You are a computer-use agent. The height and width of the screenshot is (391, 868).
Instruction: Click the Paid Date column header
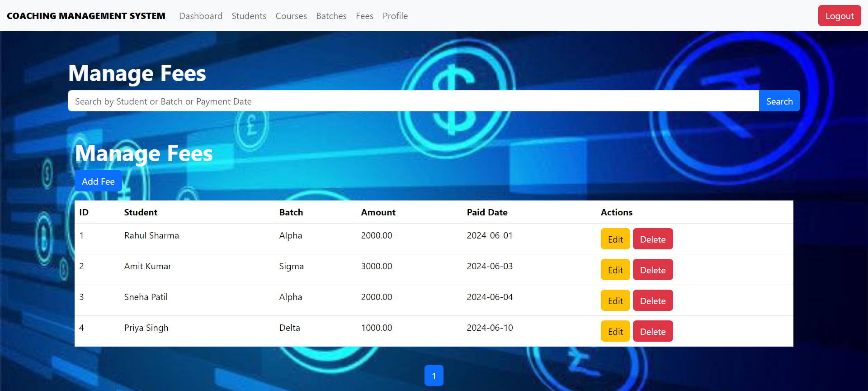coord(487,212)
